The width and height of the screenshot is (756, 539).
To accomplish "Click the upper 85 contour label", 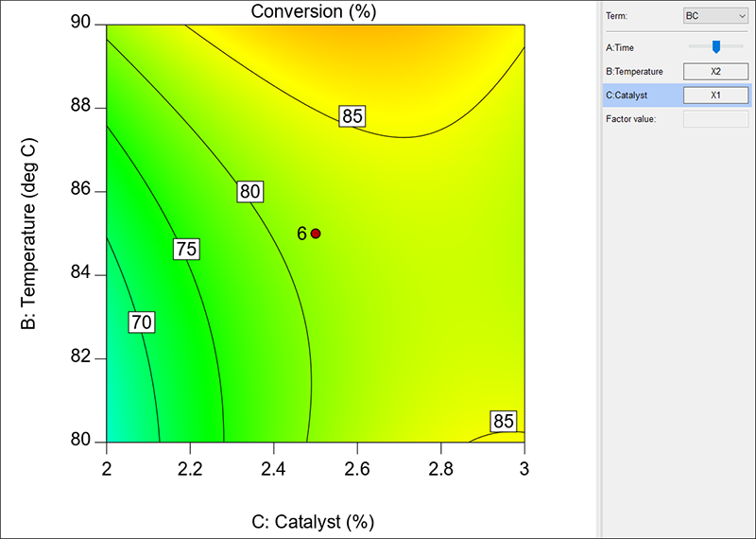I will 352,116.
